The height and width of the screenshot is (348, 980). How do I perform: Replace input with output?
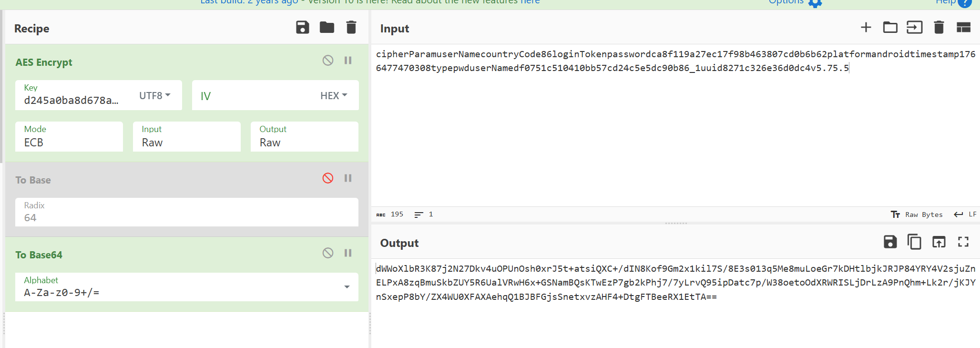click(939, 242)
